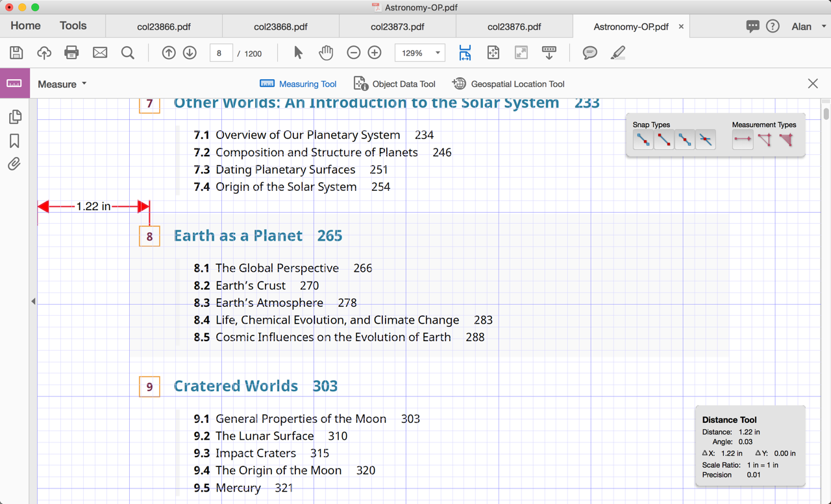The image size is (831, 504).
Task: Search within the document
Action: [127, 53]
